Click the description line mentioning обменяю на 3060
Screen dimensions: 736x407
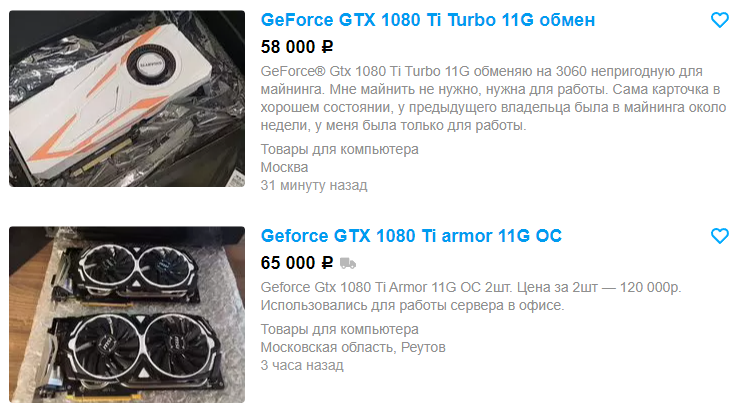point(482,71)
